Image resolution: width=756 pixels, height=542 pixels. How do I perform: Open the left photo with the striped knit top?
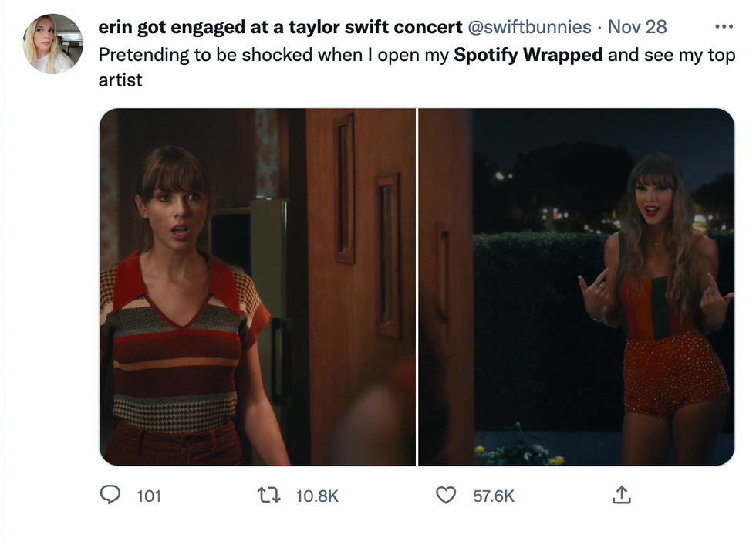tap(257, 287)
